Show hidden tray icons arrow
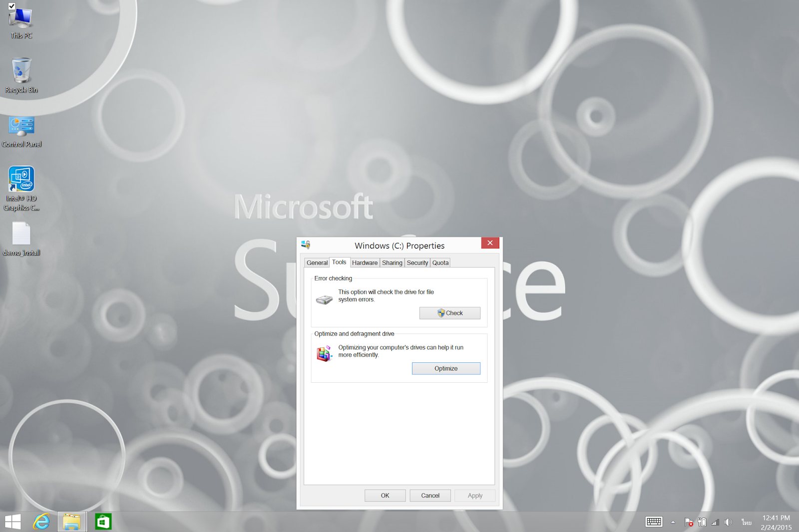Viewport: 799px width, 532px height. coord(673,522)
